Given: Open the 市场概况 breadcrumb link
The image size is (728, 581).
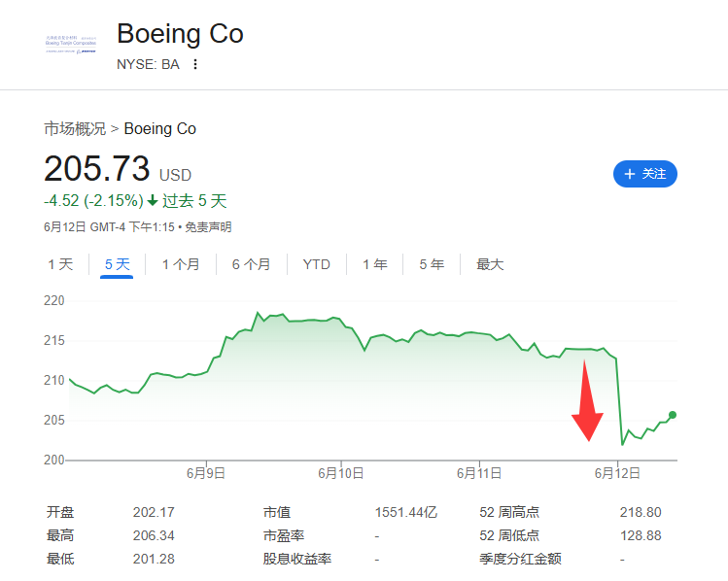Looking at the screenshot, I should click(75, 128).
